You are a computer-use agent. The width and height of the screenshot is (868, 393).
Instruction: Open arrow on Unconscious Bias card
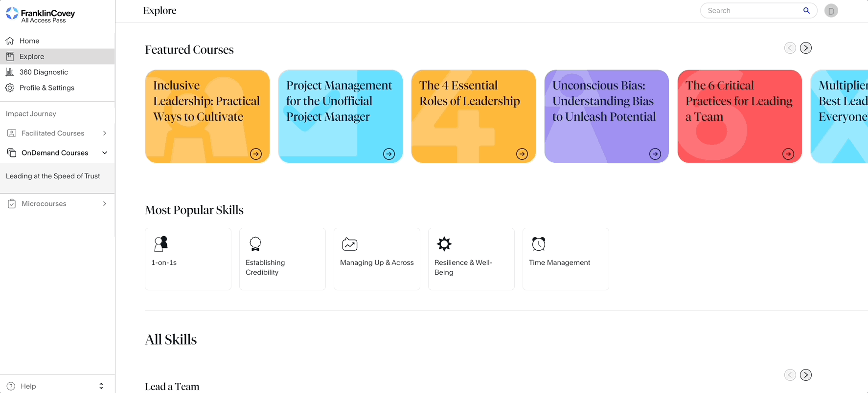655,154
